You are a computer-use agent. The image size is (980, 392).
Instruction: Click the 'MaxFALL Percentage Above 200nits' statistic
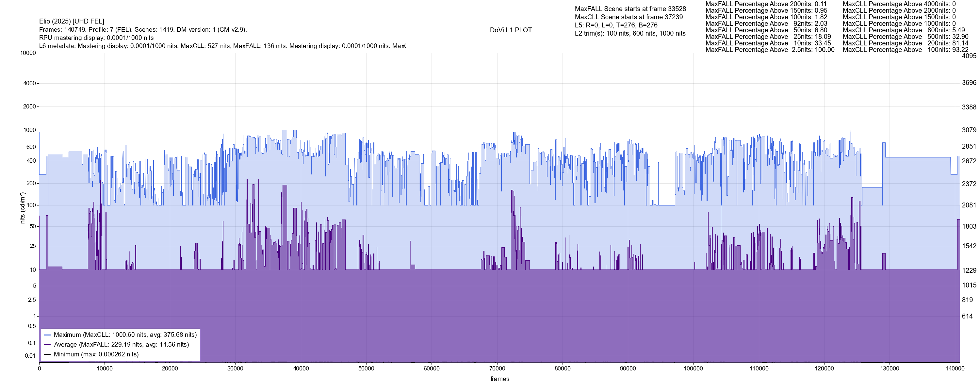tap(766, 4)
